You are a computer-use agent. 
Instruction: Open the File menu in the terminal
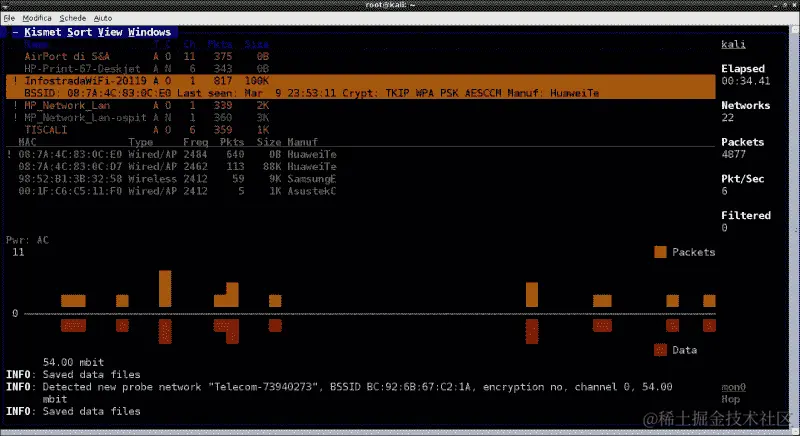pos(9,18)
